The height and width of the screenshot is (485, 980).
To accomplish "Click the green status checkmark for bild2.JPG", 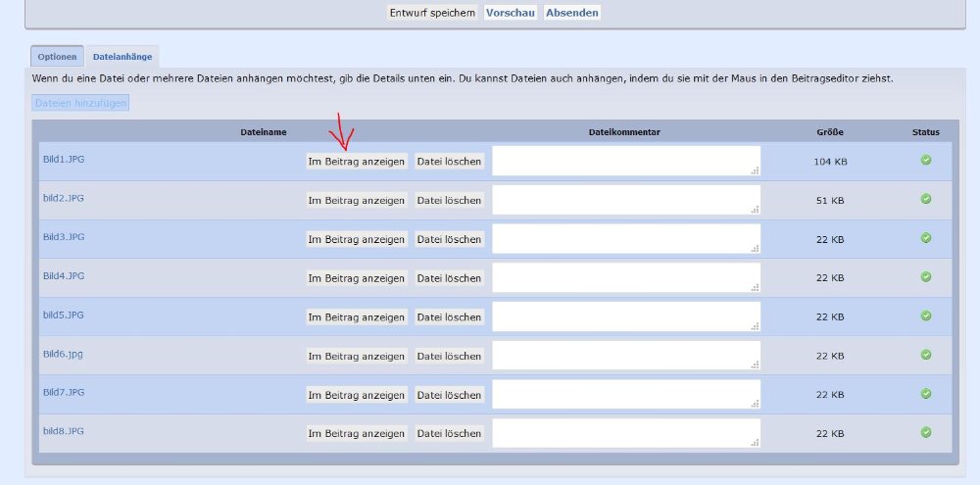I will point(925,199).
